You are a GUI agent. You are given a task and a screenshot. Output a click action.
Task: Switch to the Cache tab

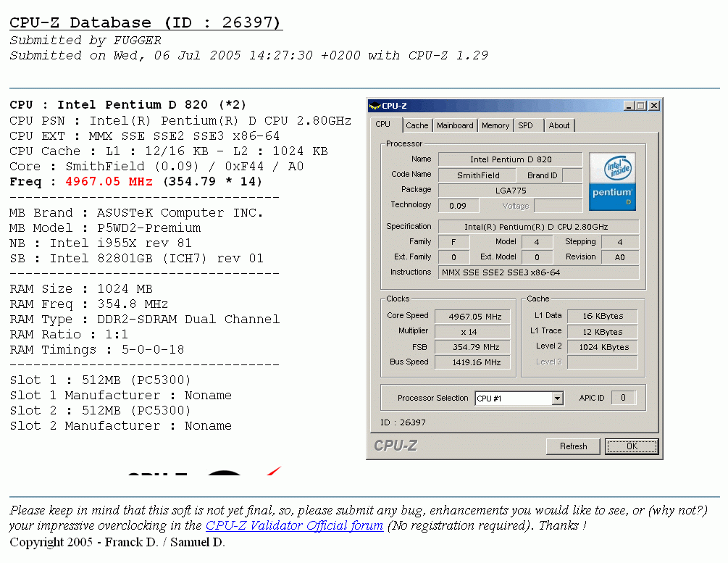[417, 125]
